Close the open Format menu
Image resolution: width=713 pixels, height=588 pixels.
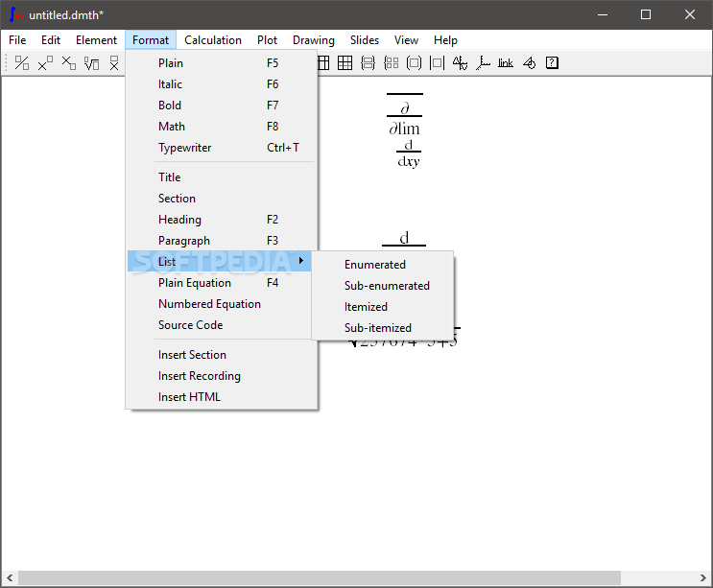151,40
